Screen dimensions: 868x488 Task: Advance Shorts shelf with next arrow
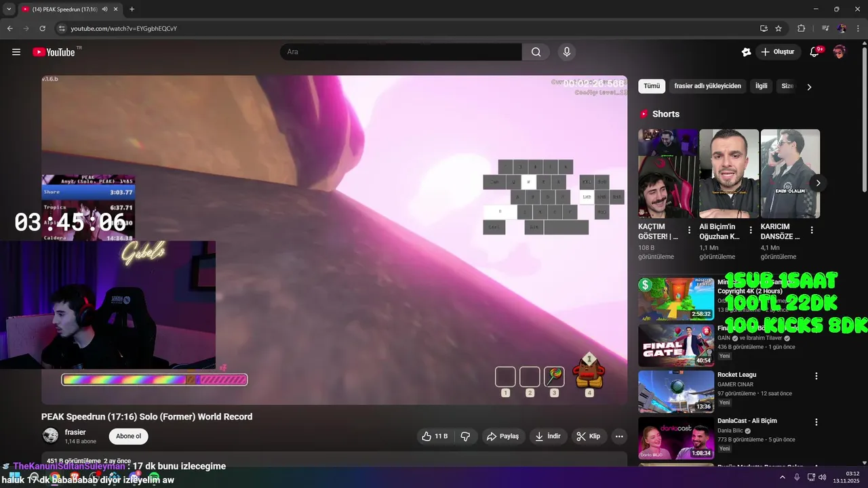tap(818, 183)
